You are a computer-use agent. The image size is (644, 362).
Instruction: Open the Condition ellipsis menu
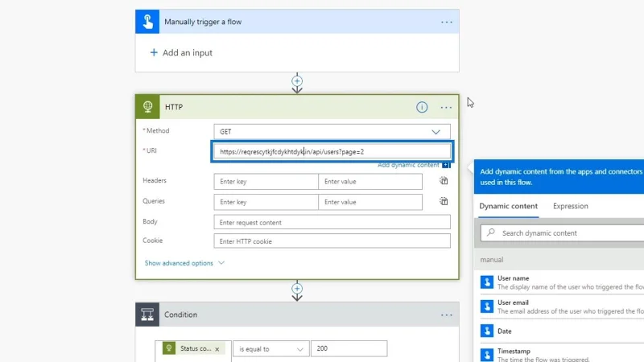[447, 315]
